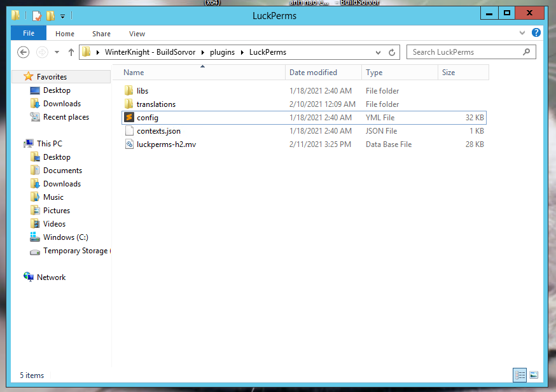Sort files by Date modified column
Screen dimensions: 556x392
tap(313, 73)
